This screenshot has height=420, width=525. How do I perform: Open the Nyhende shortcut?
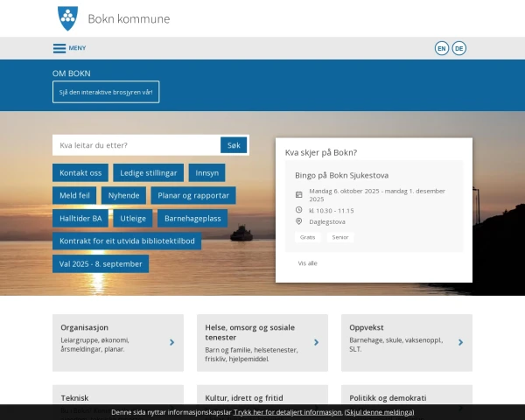click(x=123, y=195)
